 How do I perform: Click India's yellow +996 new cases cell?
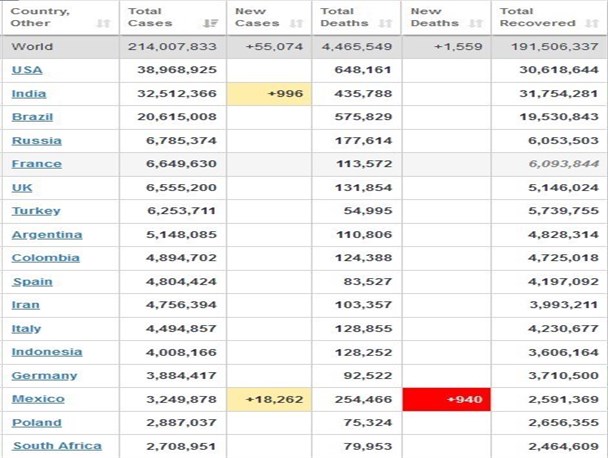coord(269,94)
